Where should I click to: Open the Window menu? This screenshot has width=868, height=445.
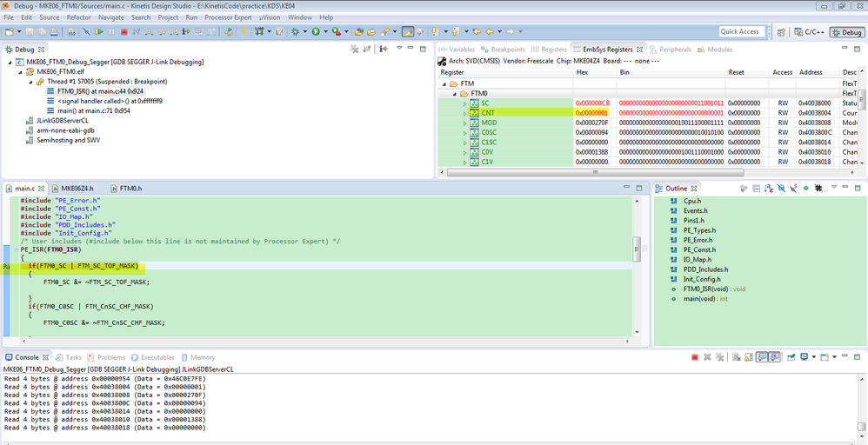coord(300,17)
